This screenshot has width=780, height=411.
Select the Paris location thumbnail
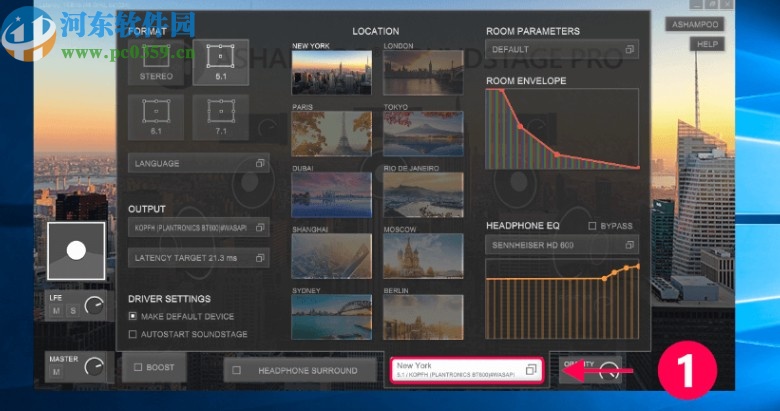coord(332,133)
